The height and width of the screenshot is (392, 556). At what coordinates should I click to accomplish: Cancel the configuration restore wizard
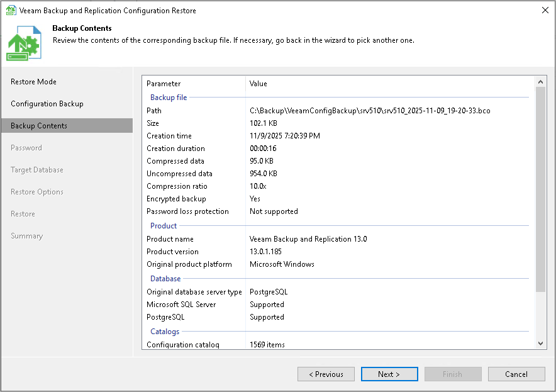[x=516, y=374]
